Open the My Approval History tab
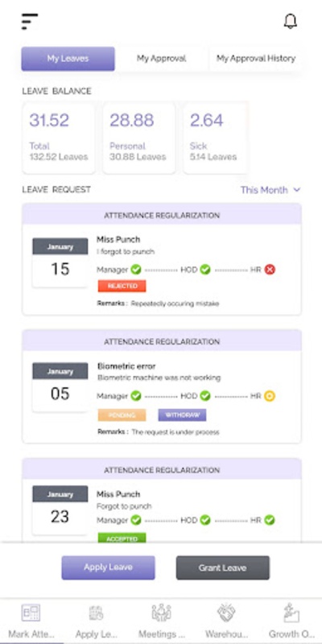This screenshot has width=322, height=644. (256, 58)
